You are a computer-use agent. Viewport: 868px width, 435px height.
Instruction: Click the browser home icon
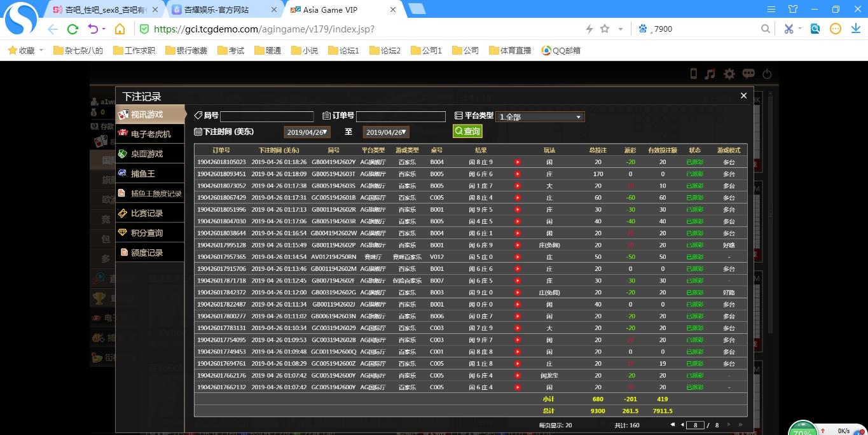coord(120,29)
